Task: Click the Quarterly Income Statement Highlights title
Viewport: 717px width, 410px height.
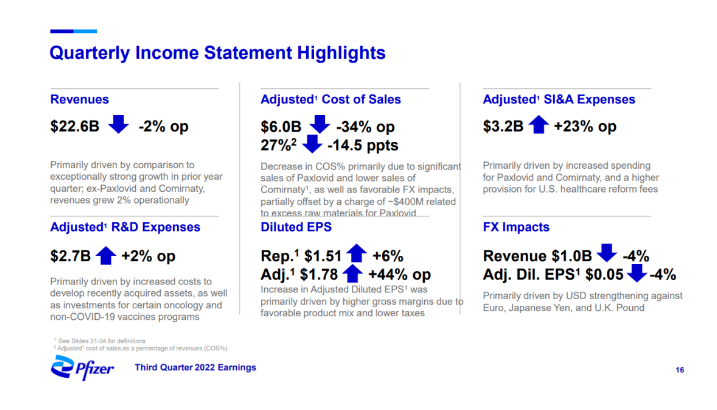Action: [217, 50]
